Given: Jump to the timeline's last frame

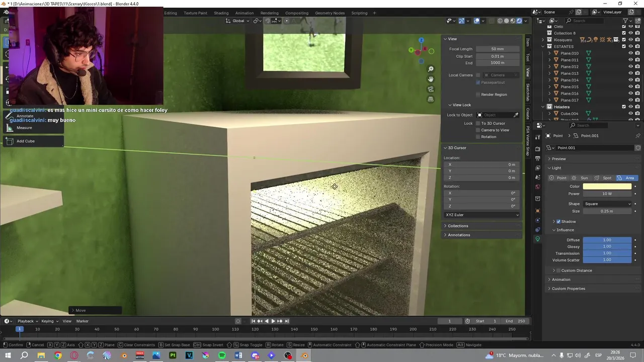Looking at the screenshot, I should pos(287,321).
